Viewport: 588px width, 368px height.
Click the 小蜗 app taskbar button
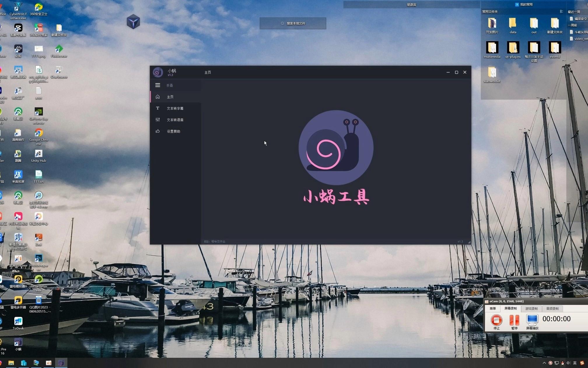tap(61, 363)
